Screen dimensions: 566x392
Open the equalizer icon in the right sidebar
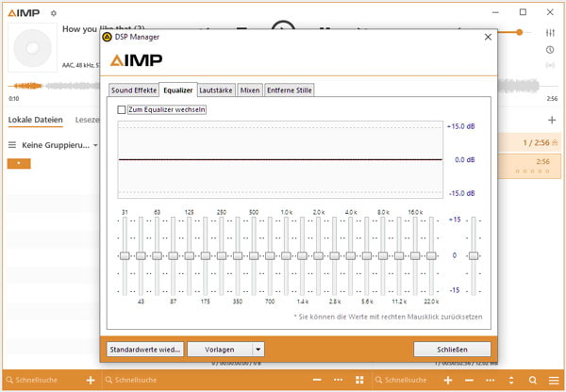tap(550, 31)
